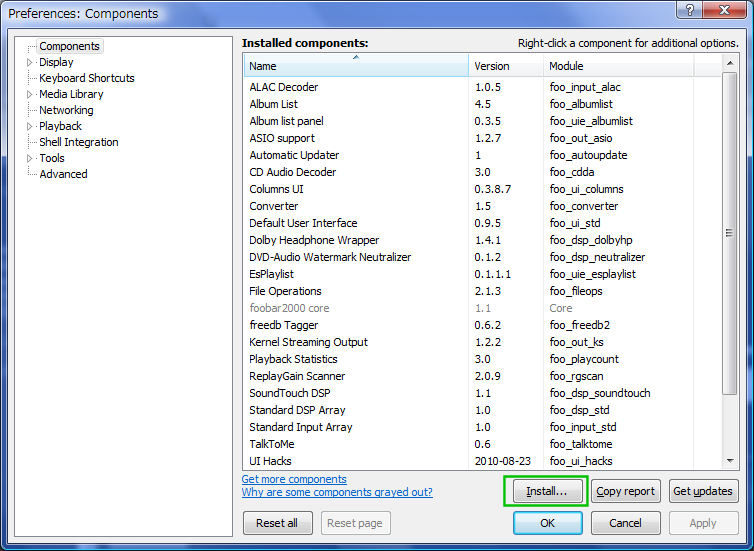
Task: Select Default User Interface component
Action: click(x=483, y=223)
